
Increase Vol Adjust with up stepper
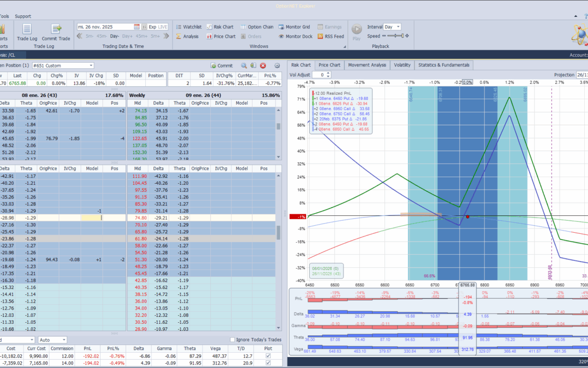pos(328,73)
